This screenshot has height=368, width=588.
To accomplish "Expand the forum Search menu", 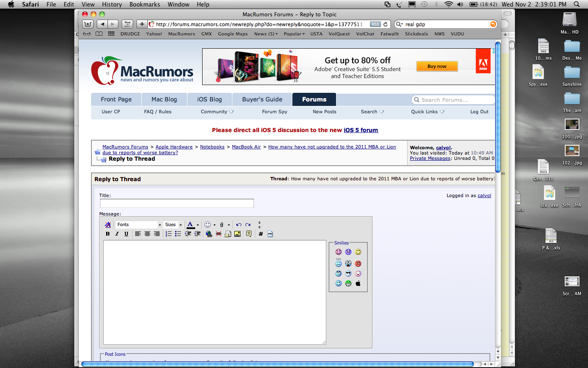I will coord(372,112).
